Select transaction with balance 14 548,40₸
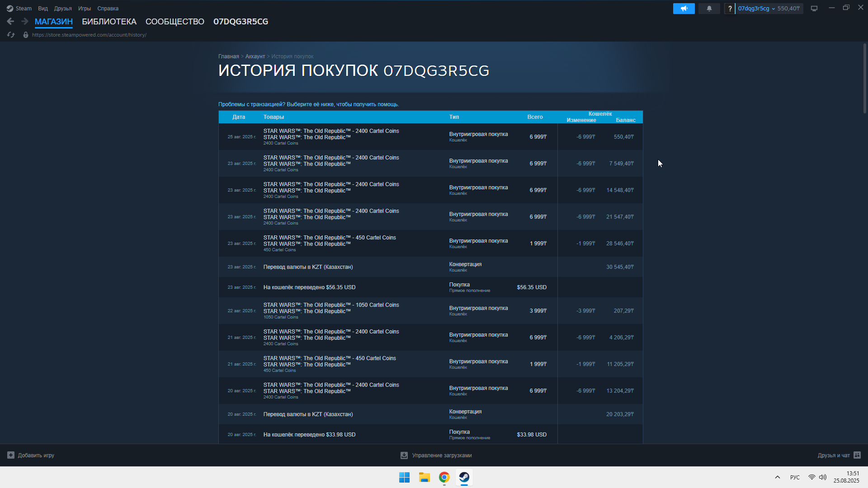 click(430, 190)
